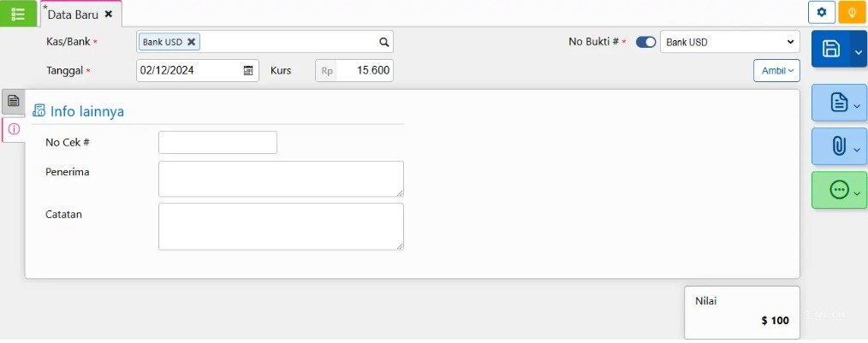Toggle the No Bukti automatic numbering switch

645,42
